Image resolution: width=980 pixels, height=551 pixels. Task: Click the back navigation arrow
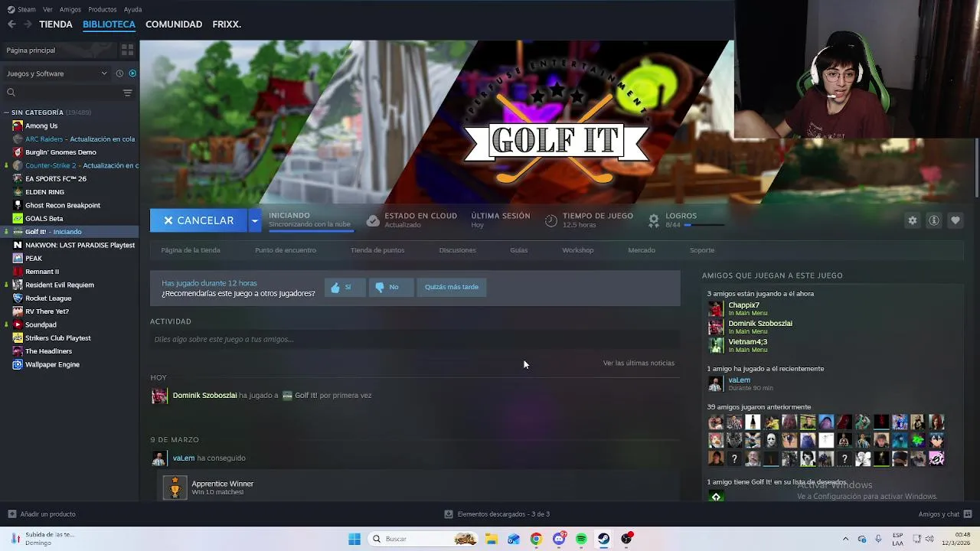coord(11,24)
